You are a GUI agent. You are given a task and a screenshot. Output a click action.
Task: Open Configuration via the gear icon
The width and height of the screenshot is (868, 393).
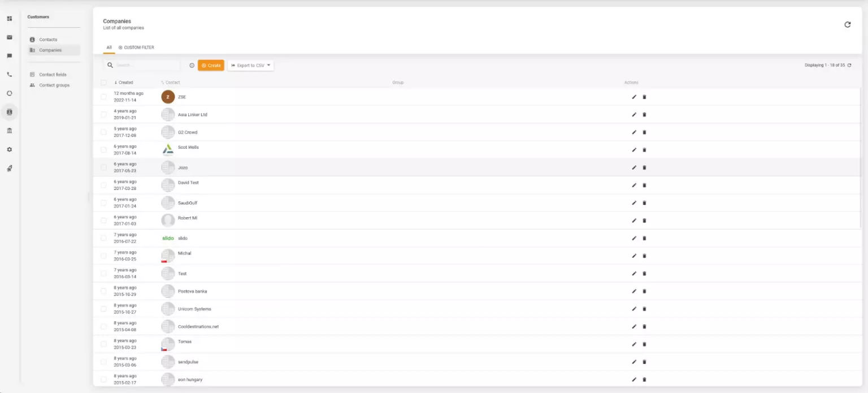pos(9,149)
